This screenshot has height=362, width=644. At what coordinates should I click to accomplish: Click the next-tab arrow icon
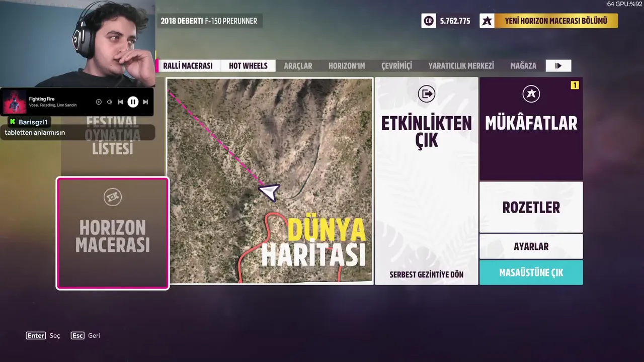[558, 66]
